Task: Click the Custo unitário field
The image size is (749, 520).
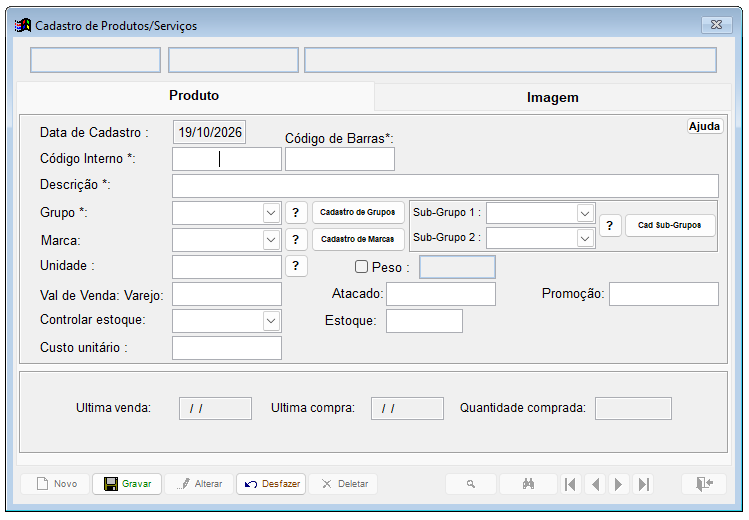Action: pyautogui.click(x=227, y=348)
